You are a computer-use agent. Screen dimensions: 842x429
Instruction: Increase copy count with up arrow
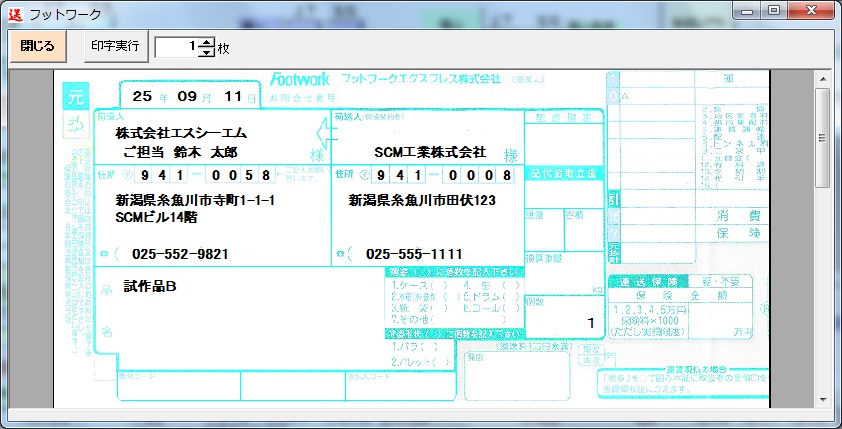pyautogui.click(x=207, y=42)
